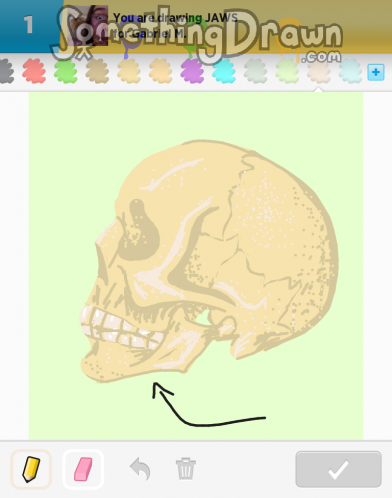Viewport: 392px width, 498px height.
Task: Click the checkmark done button
Action: click(338, 469)
